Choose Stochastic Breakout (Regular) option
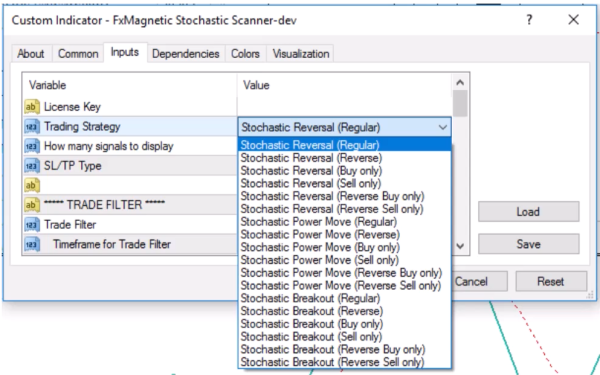The width and height of the screenshot is (600, 375). 344,298
